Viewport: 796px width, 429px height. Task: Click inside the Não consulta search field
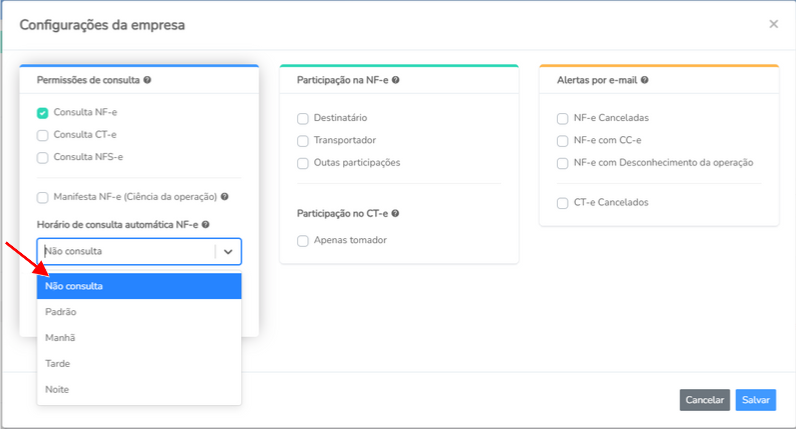point(127,251)
